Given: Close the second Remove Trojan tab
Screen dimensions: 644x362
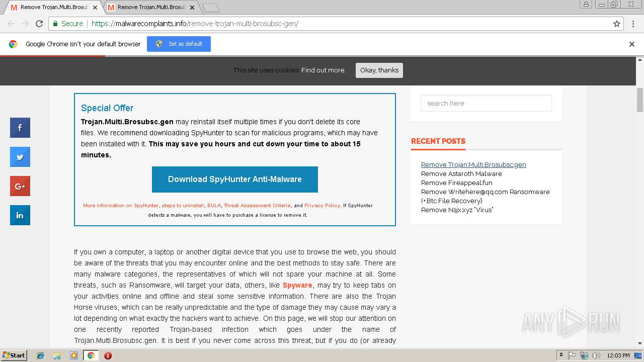Looking at the screenshot, I should (192, 8).
